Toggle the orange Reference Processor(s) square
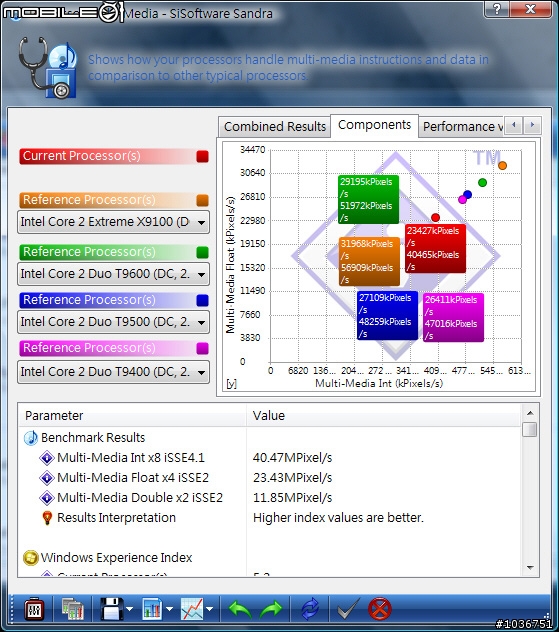The width and height of the screenshot is (559, 632). (x=203, y=200)
